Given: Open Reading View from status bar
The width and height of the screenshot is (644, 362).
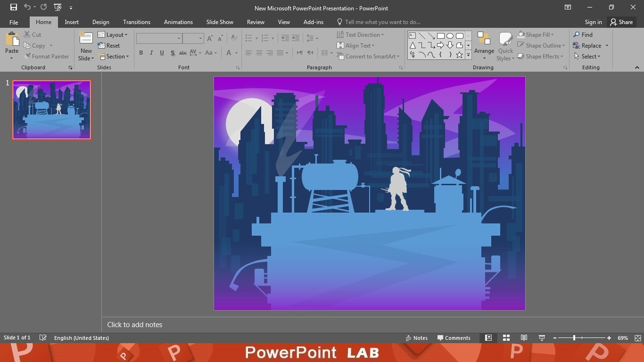Looking at the screenshot, I should 524,338.
